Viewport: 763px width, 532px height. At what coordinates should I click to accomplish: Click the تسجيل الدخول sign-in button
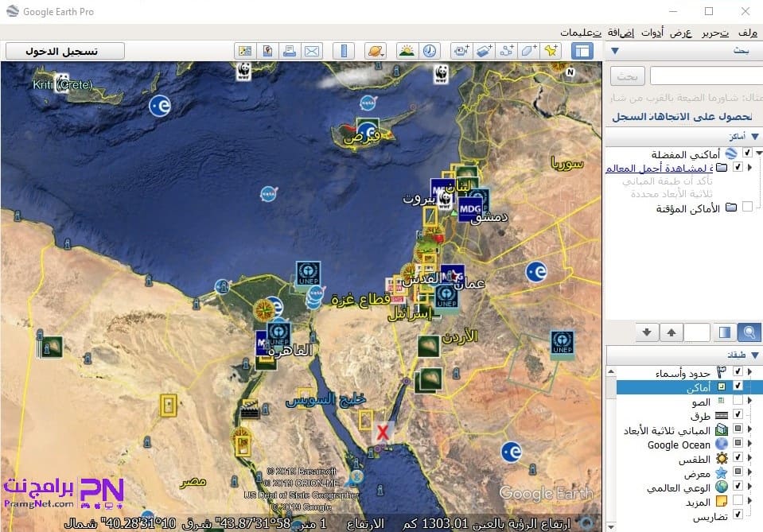[65, 51]
